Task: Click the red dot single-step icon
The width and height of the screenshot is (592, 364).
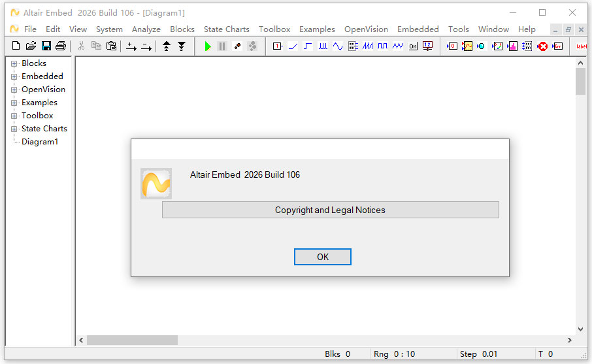Action: click(x=237, y=46)
